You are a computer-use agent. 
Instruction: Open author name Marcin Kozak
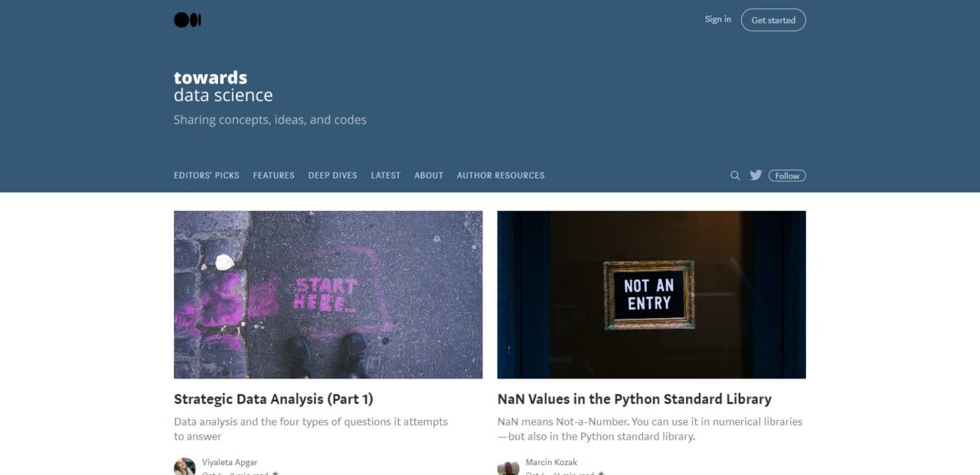[x=551, y=462]
